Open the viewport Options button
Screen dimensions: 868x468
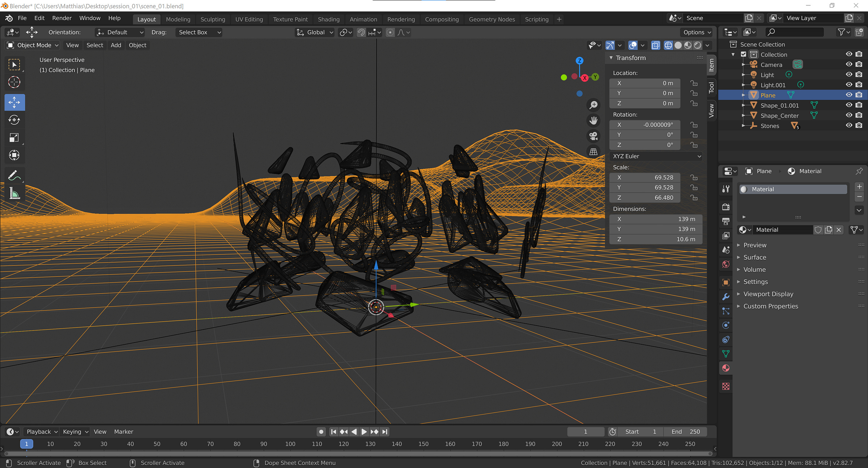point(696,32)
